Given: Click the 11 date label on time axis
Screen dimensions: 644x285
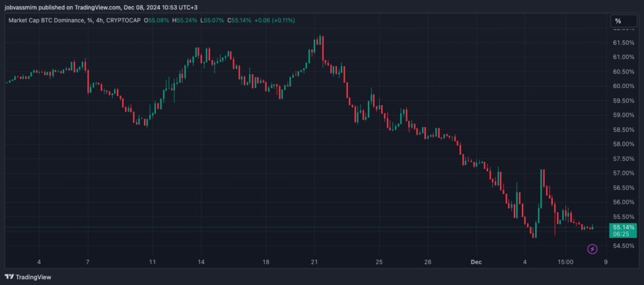Looking at the screenshot, I should point(152,262).
